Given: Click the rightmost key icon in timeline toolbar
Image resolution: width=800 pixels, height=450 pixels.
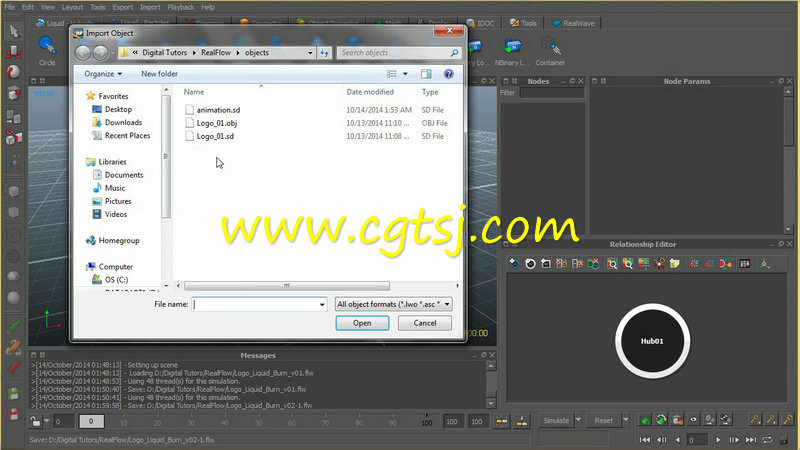Looking at the screenshot, I should tap(788, 420).
